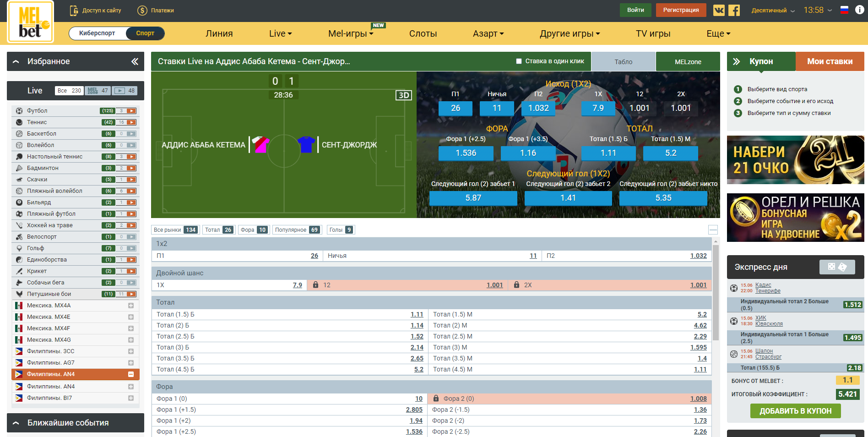The image size is (868, 437).
Task: Open the Десятичный odds format dropdown
Action: coord(773,11)
